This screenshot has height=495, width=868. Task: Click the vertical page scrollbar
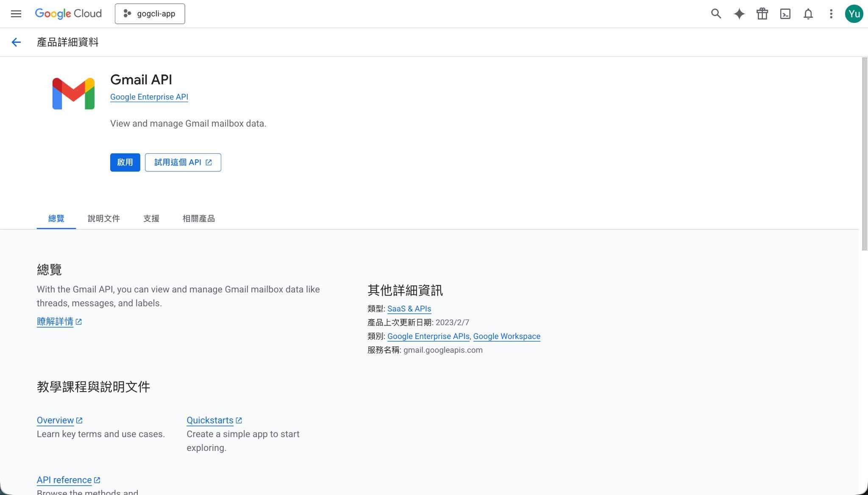point(864,153)
